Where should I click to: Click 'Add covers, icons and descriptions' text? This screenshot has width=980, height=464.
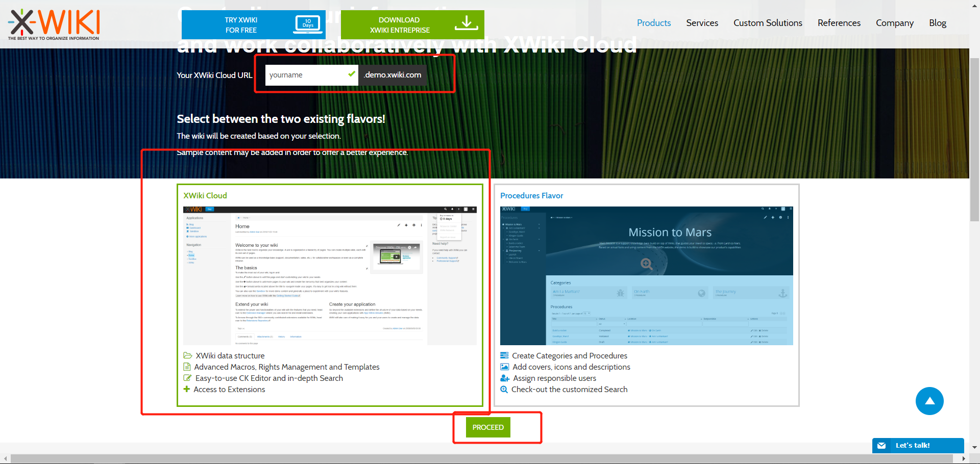click(x=572, y=367)
